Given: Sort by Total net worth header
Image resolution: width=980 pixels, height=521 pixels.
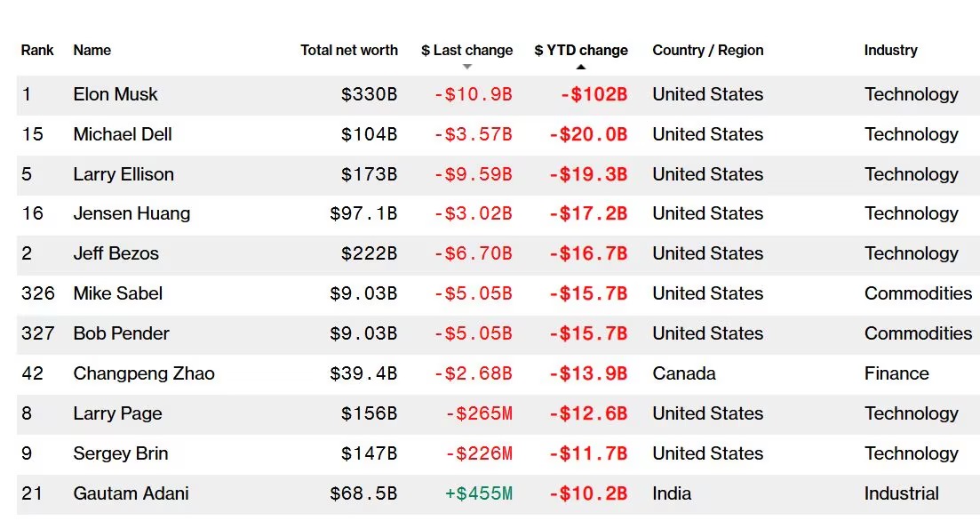Looking at the screenshot, I should [349, 50].
